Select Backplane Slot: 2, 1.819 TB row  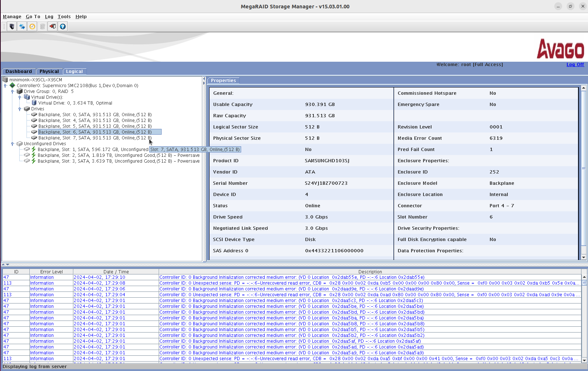pyautogui.click(x=119, y=155)
